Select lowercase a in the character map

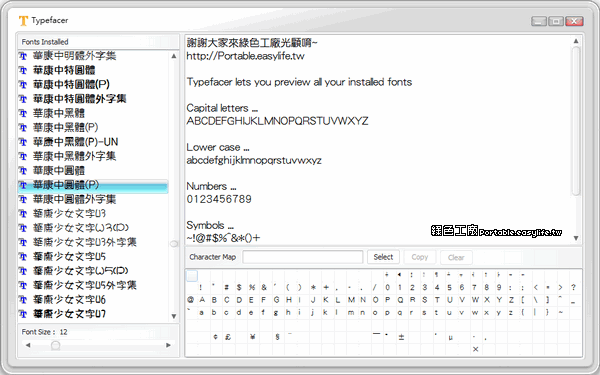[202, 313]
